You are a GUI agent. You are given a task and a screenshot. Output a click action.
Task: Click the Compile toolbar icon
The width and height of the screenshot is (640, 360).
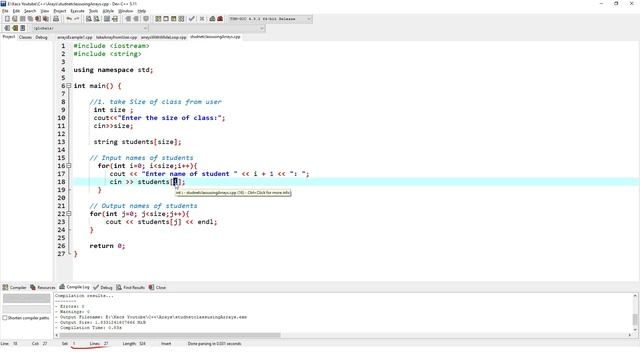click(x=158, y=19)
